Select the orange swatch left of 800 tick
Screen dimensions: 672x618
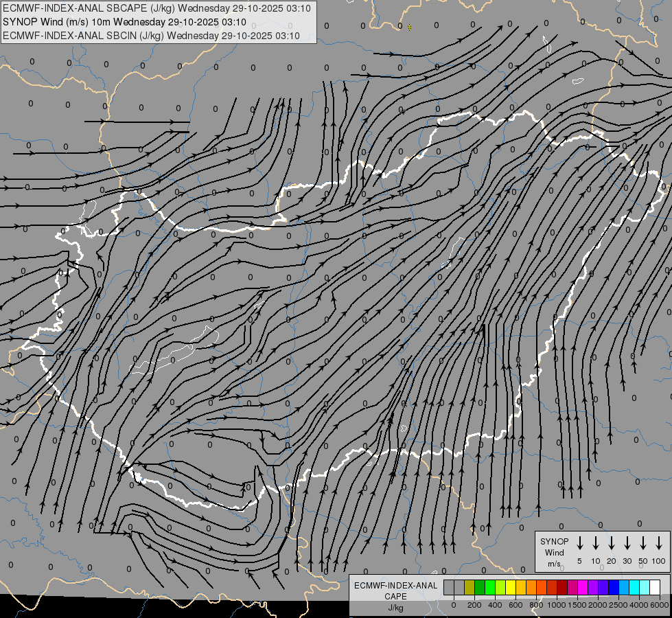[531, 587]
